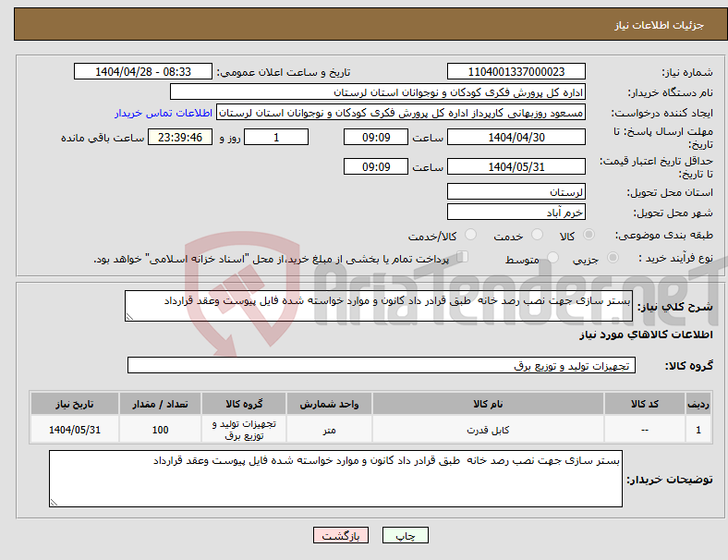This screenshot has width=728, height=560.
Task: Click the واحد شمارش column header
Action: coord(329,404)
